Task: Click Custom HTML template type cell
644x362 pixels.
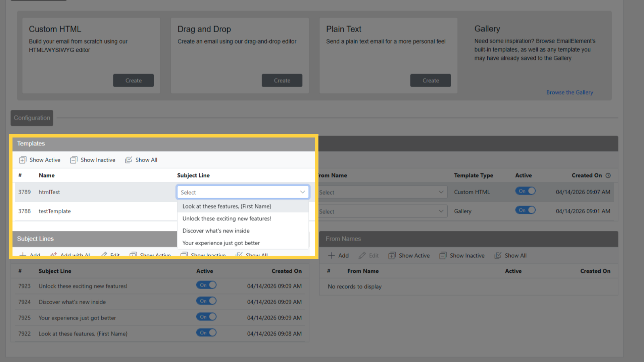Action: (472, 192)
